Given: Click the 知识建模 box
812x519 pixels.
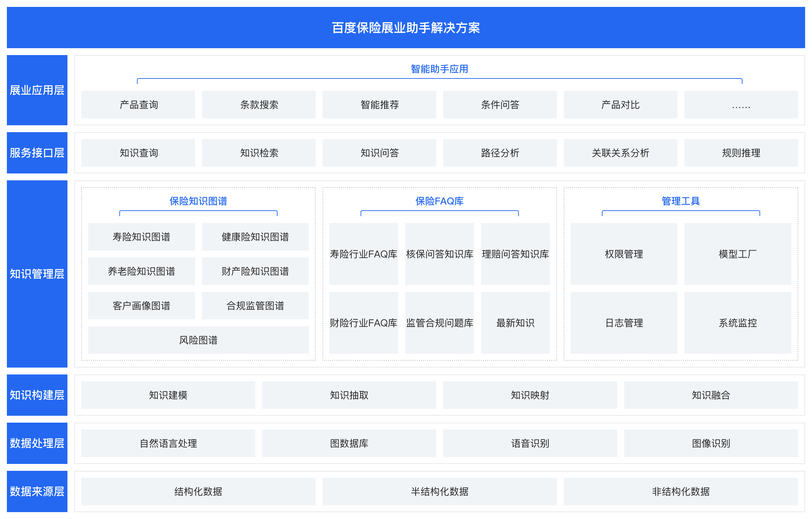Looking at the screenshot, I should [168, 395].
